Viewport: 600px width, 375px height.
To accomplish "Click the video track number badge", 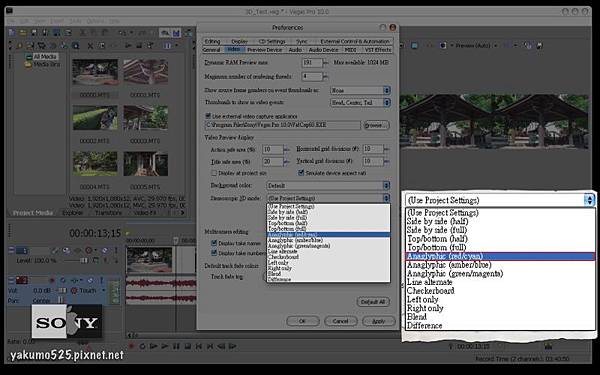I will pos(22,251).
